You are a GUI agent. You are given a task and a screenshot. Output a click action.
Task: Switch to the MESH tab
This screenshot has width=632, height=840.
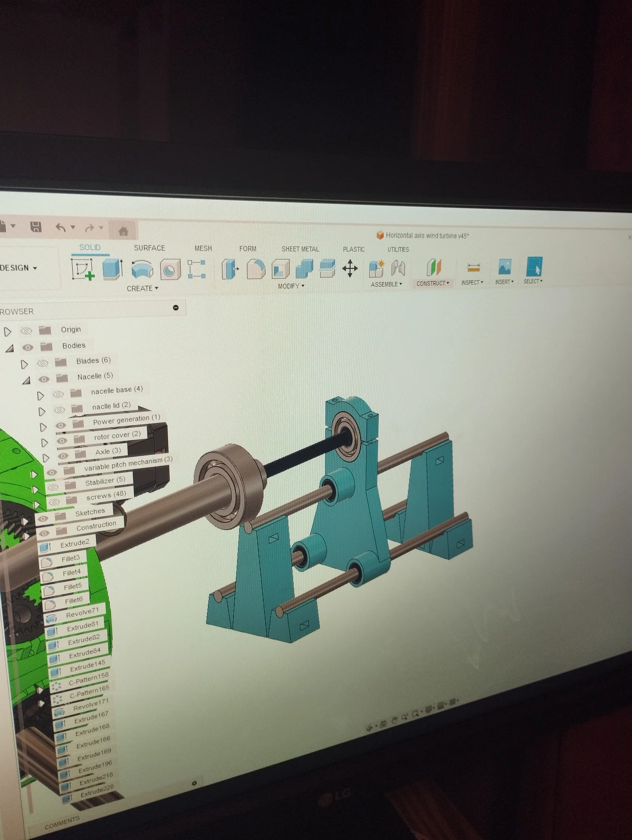(x=203, y=248)
